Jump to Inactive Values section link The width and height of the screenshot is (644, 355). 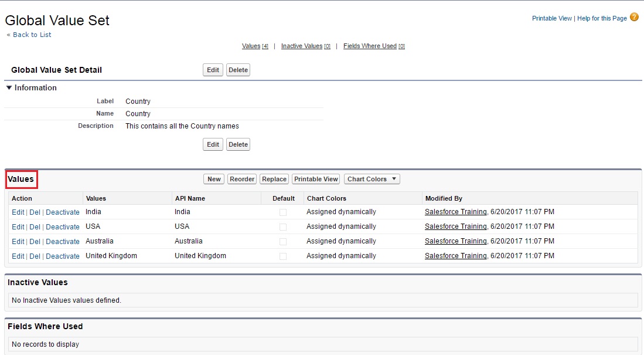(301, 46)
